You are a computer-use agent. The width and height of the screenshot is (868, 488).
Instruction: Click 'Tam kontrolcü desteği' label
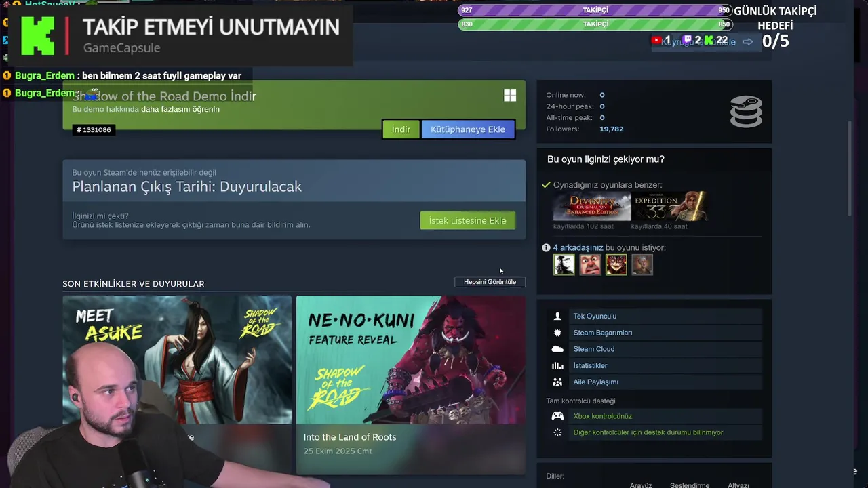pos(581,401)
